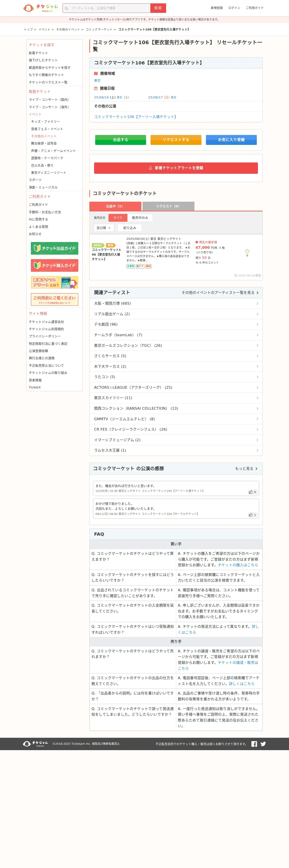Open the Twitter icon in footer
The image size is (289, 868).
263,744
